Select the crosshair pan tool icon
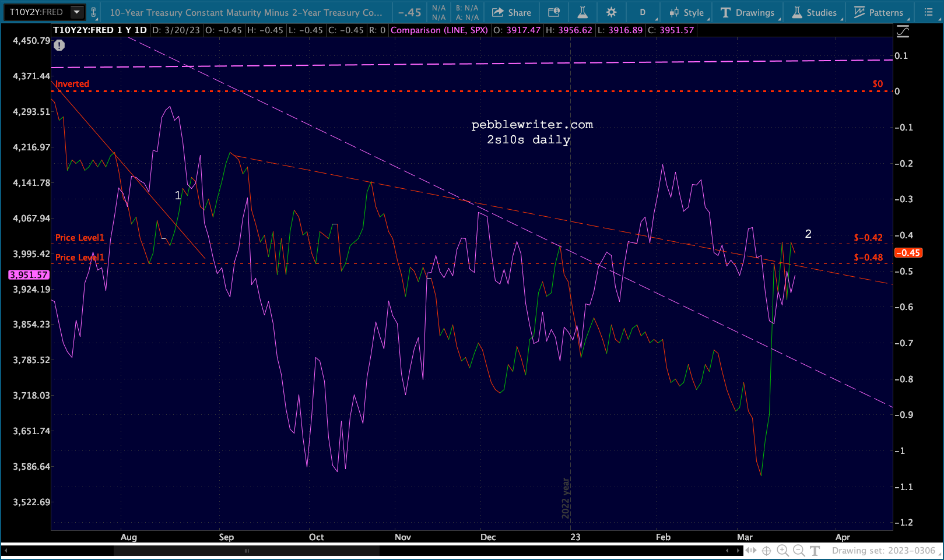944x560 pixels. (766, 551)
